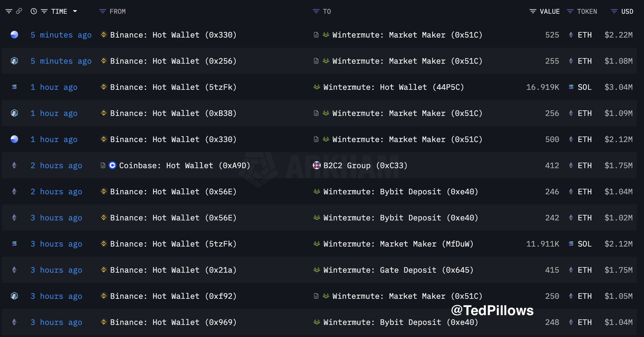Click the filter icon beside TOKEN header
This screenshot has width=644, height=337.
tap(570, 11)
